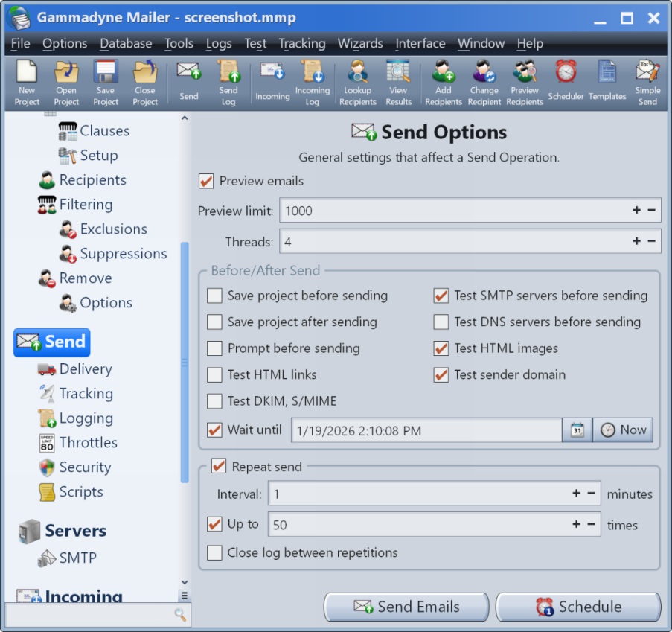Enable Prompt before sending checkbox
Viewport: 672px width, 632px height.
coord(214,348)
